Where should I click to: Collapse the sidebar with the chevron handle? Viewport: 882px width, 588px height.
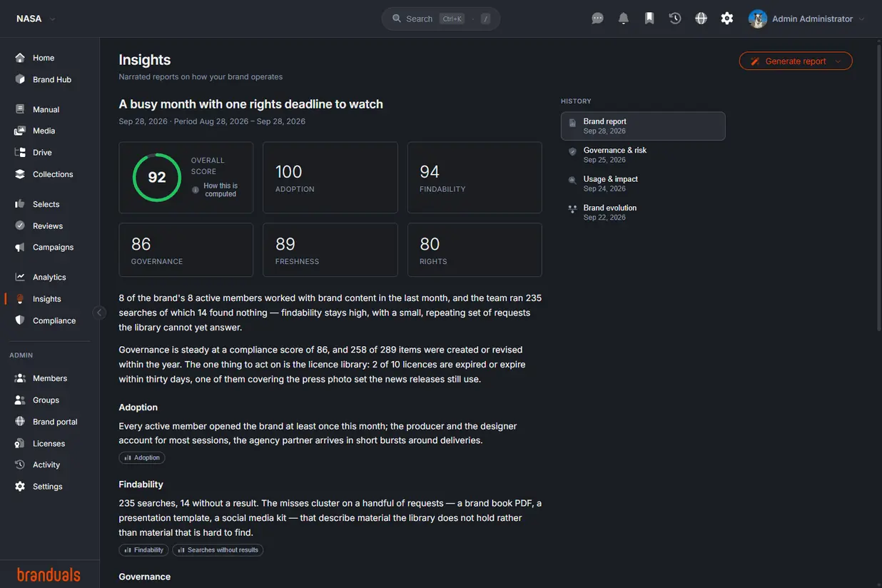(100, 312)
